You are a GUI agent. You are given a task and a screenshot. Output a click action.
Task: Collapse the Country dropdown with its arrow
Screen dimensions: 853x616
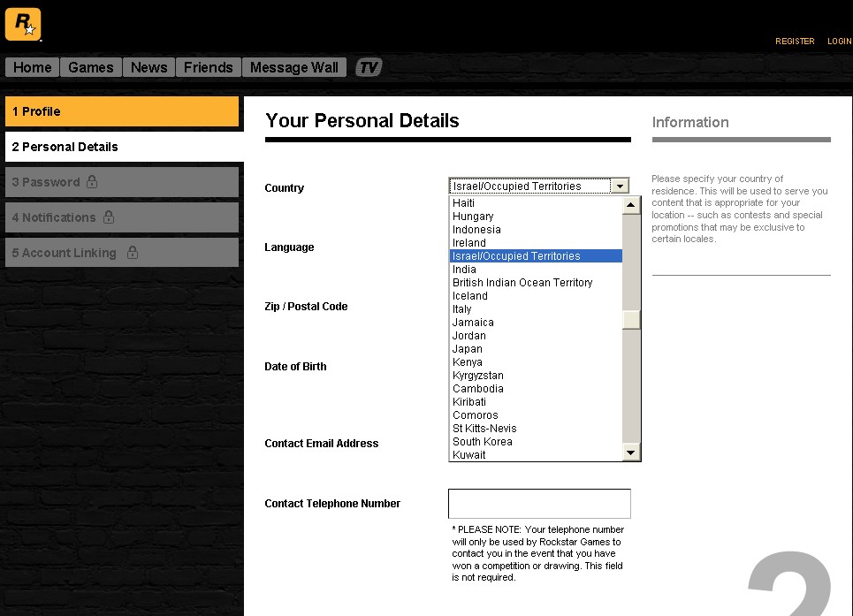point(620,186)
